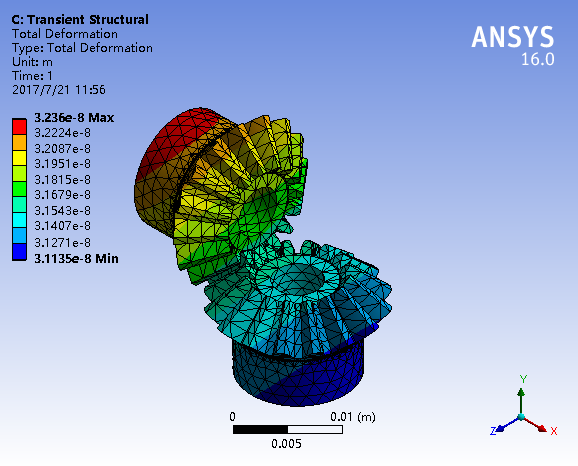Click the '3.236e-8 Max' legend value
Viewport: 578px width, 466px height.
[x=74, y=118]
